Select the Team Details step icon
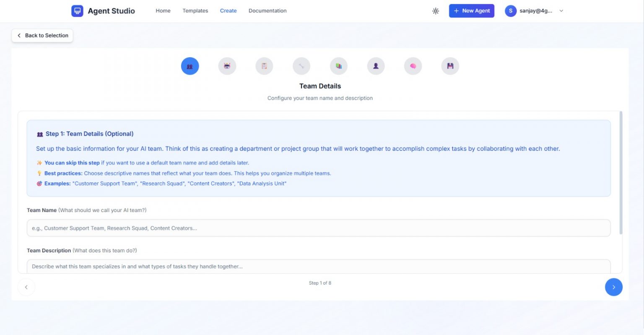This screenshot has width=644, height=335. pyautogui.click(x=190, y=66)
